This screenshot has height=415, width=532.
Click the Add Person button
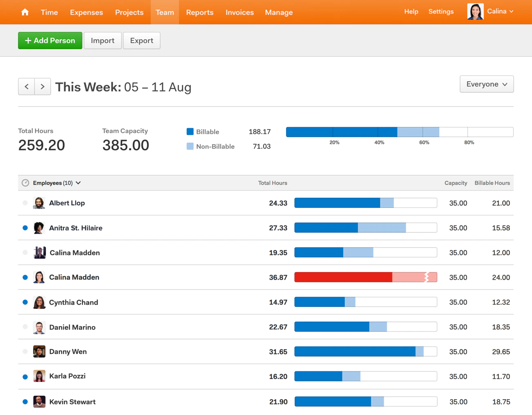(50, 40)
